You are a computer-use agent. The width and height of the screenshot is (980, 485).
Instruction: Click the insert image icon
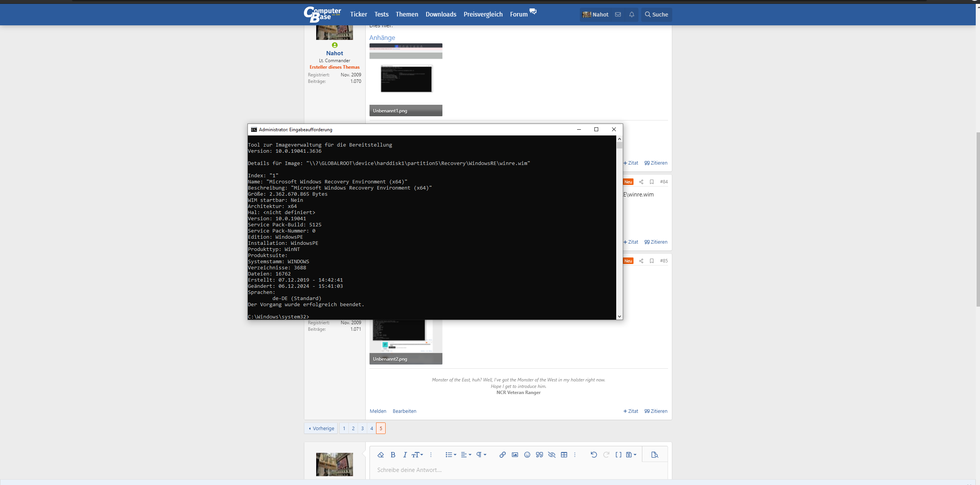pos(515,455)
